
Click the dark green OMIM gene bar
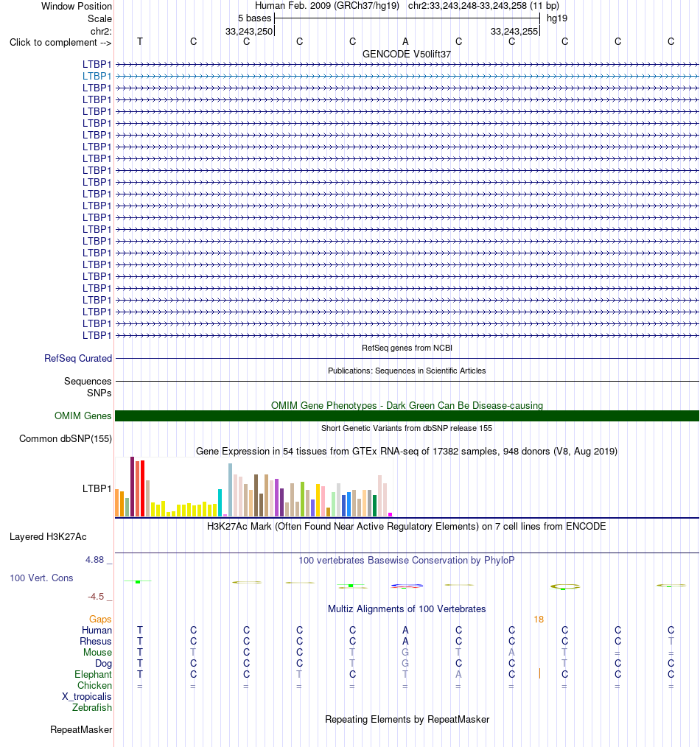click(x=407, y=416)
